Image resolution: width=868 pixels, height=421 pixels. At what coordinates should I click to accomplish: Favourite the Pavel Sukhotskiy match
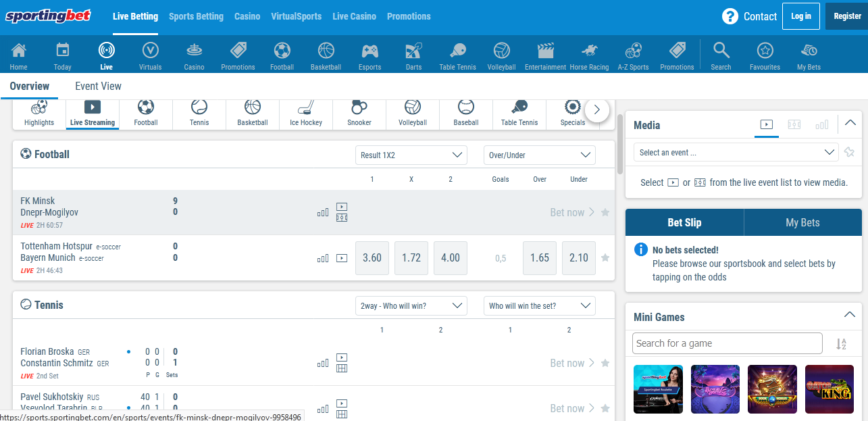pyautogui.click(x=605, y=408)
